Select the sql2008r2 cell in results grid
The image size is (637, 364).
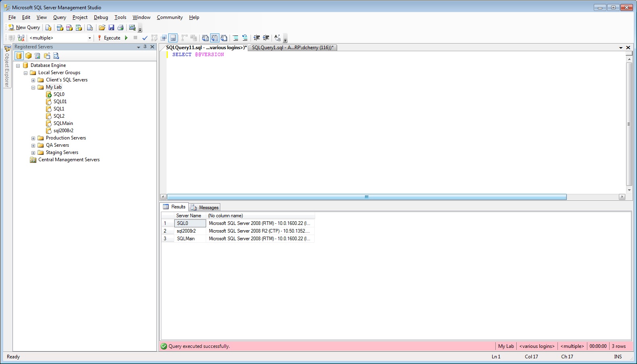point(190,231)
